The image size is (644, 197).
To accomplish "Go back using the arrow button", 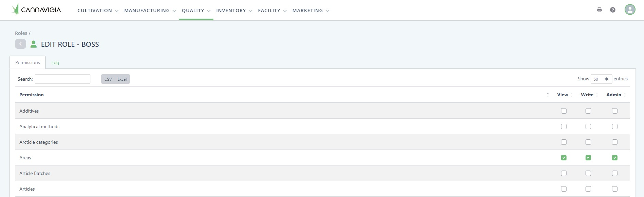I will point(20,44).
